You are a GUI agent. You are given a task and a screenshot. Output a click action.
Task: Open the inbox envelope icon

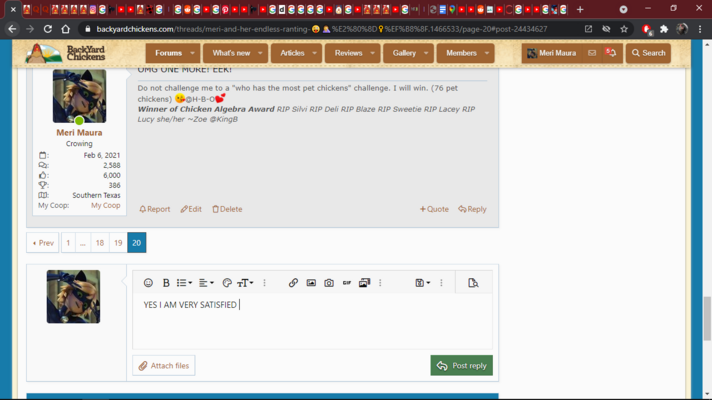pyautogui.click(x=592, y=53)
